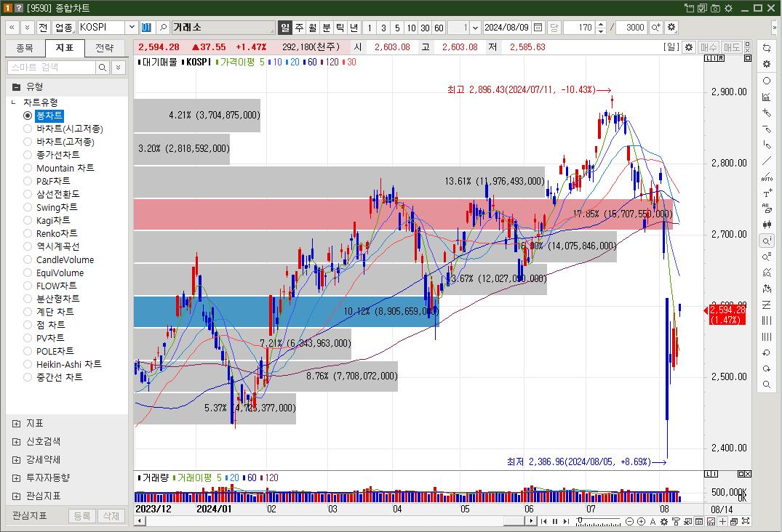This screenshot has width=782, height=532.
Task: Select the 봉차트 radio button
Action: [x=28, y=116]
